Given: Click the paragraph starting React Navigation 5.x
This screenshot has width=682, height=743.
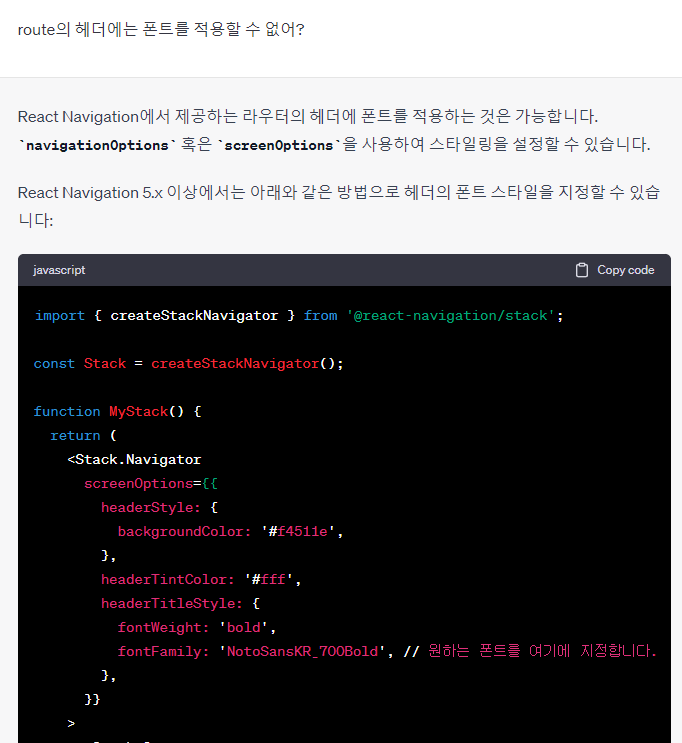Looking at the screenshot, I should tap(339, 206).
